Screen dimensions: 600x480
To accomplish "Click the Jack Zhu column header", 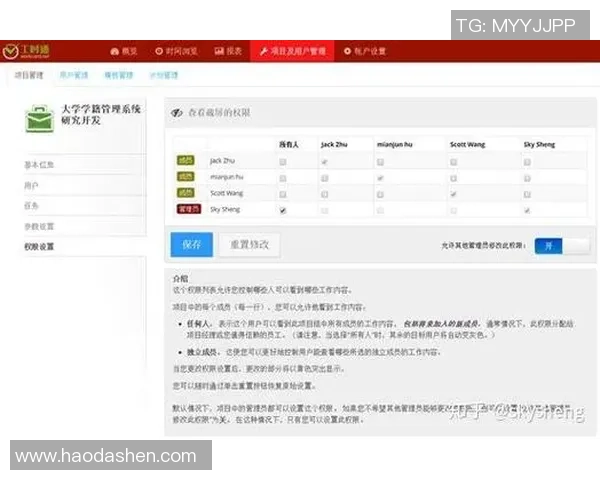I will (334, 144).
